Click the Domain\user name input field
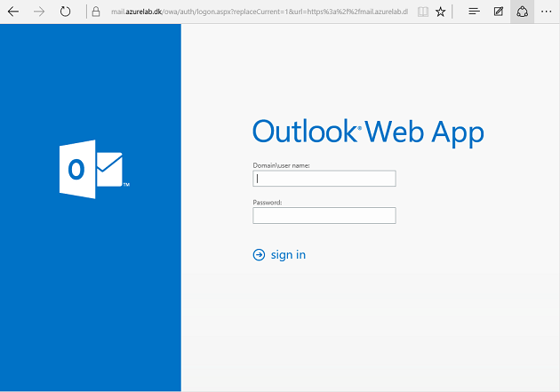This screenshot has width=560, height=392. coord(324,178)
